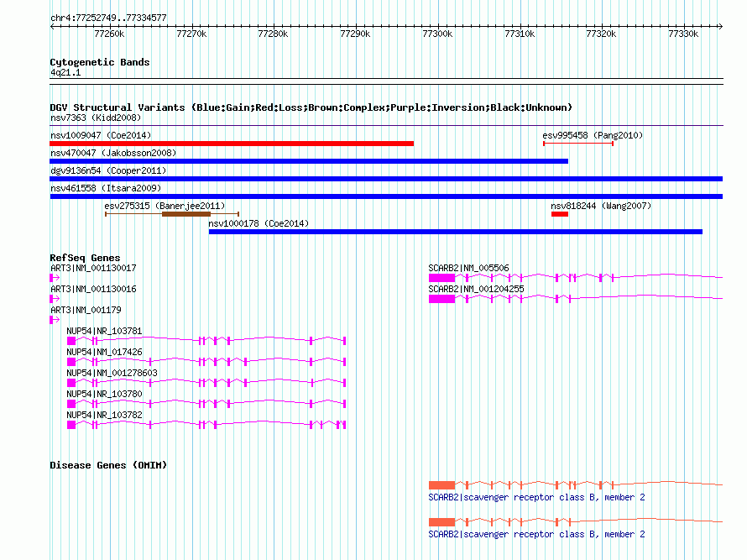Click the Cytogenetic Bands track title

100,62
